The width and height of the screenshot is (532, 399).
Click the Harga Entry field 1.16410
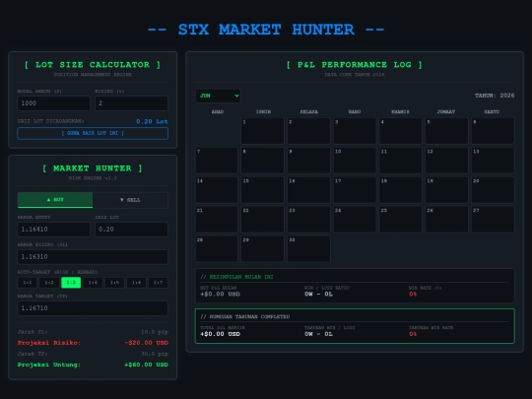click(x=54, y=230)
